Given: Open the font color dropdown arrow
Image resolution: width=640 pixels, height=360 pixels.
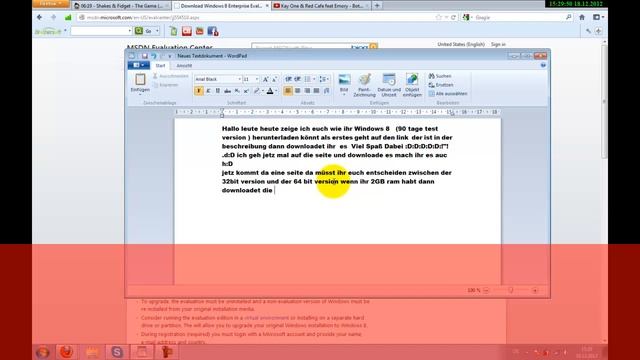Looking at the screenshot, I should coord(276,91).
